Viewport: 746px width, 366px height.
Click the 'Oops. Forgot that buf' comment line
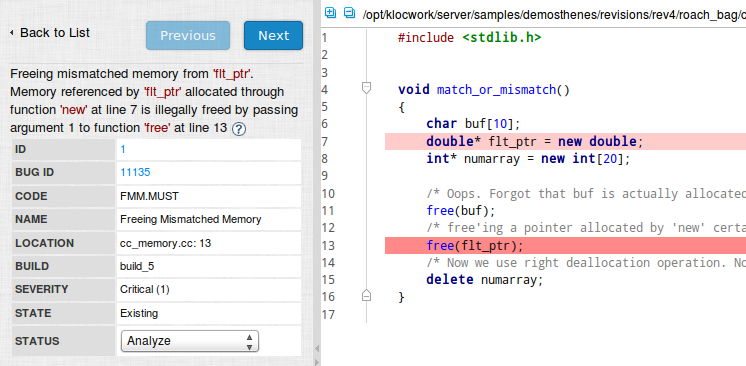(x=586, y=194)
